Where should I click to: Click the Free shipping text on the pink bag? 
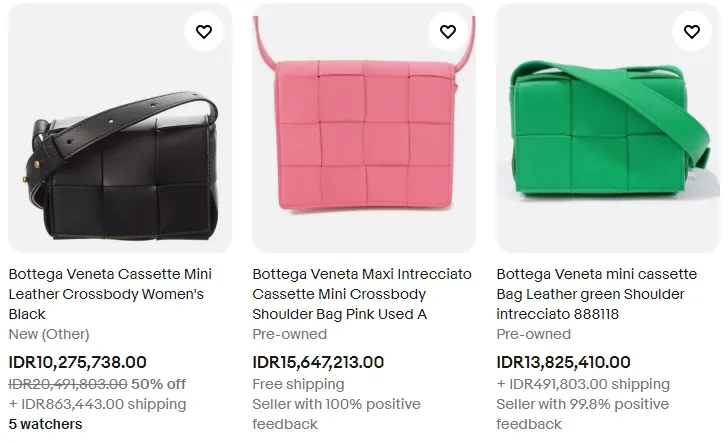click(x=298, y=384)
